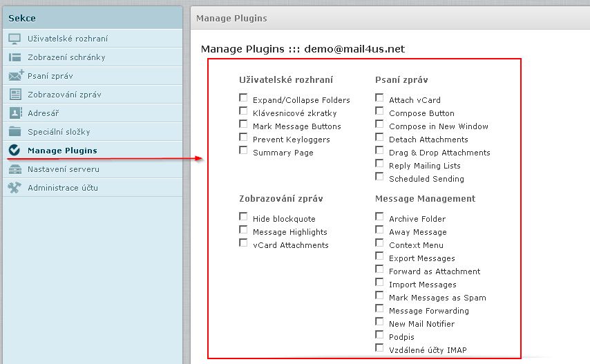Open the Speciální složky section
Viewport: 590px width, 364px height.
(x=93, y=132)
